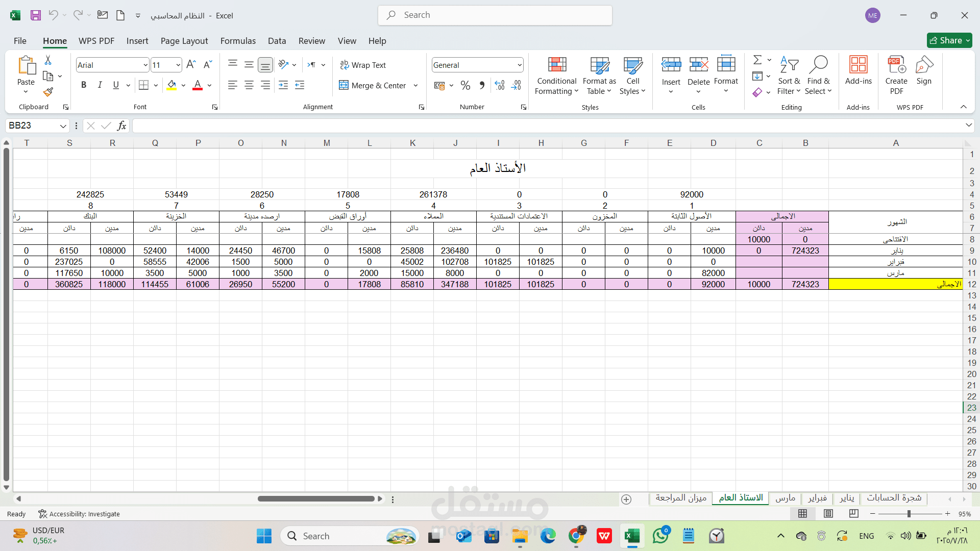
Task: Expand the General number format dropdown
Action: pyautogui.click(x=520, y=65)
